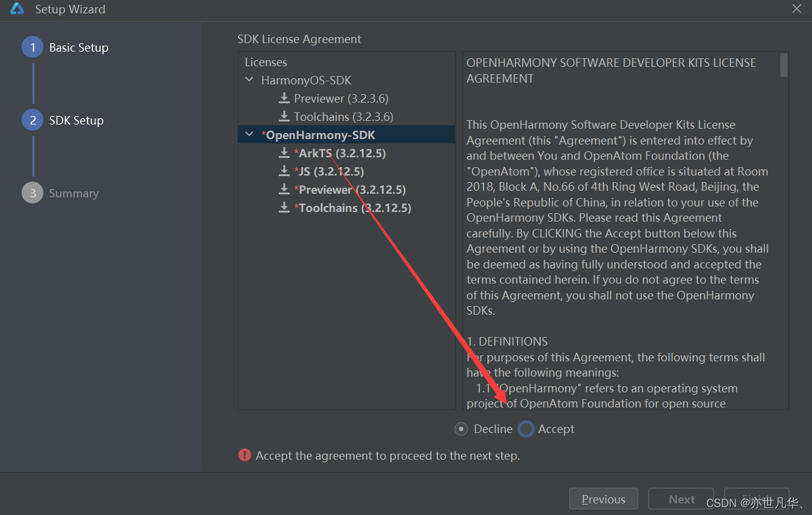Click the Next button
The image size is (812, 515).
[x=681, y=499]
